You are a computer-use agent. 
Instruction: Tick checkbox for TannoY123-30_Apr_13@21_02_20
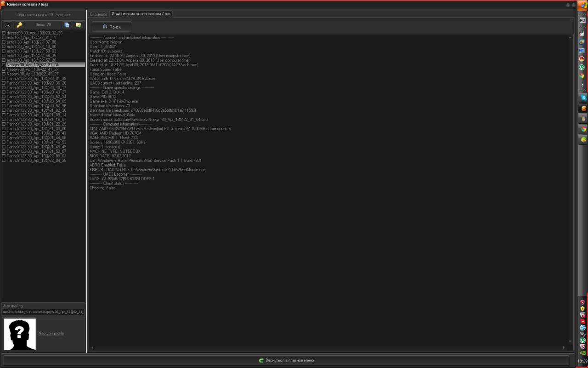[4, 110]
